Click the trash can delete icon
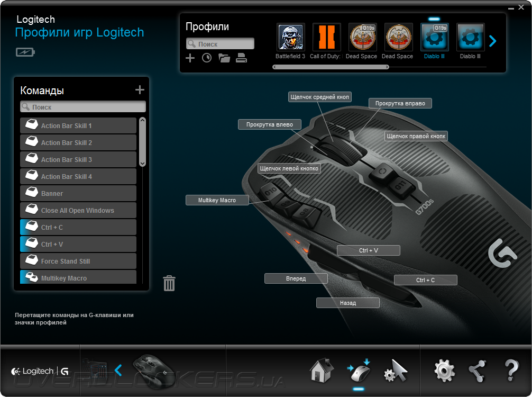 pos(169,283)
